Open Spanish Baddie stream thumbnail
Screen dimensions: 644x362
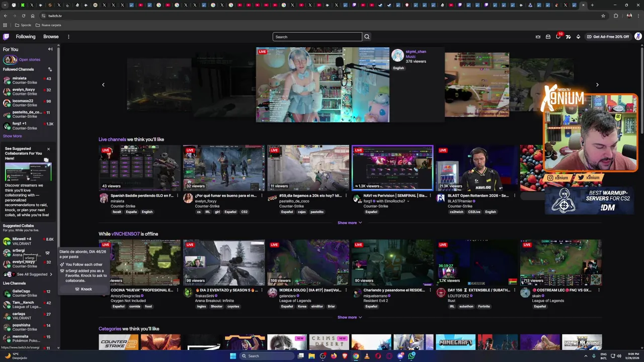click(139, 168)
